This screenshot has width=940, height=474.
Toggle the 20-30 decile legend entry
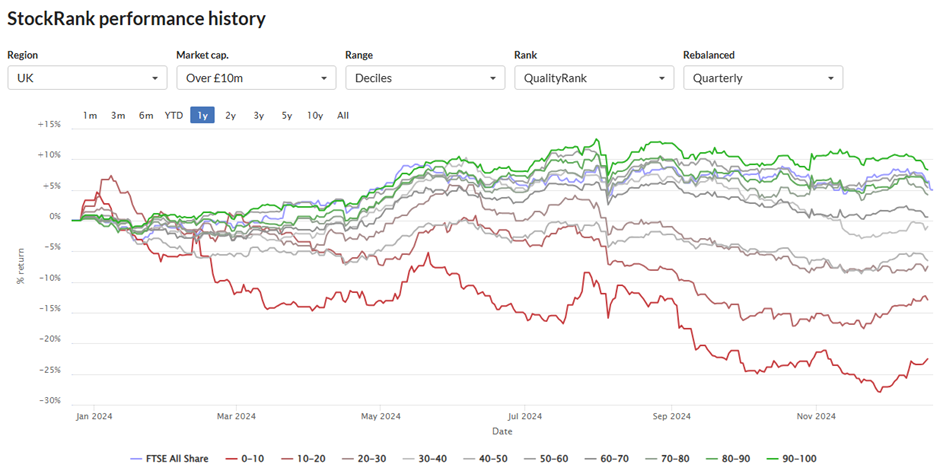click(363, 458)
